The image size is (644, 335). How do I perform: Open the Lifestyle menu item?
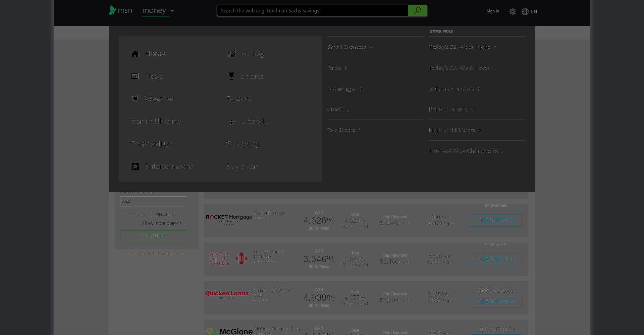255,121
